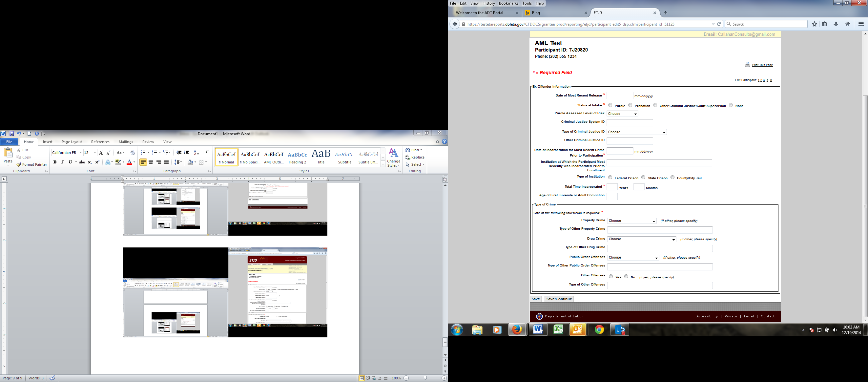
Task: Bookmark this page with star icon
Action: [815, 24]
